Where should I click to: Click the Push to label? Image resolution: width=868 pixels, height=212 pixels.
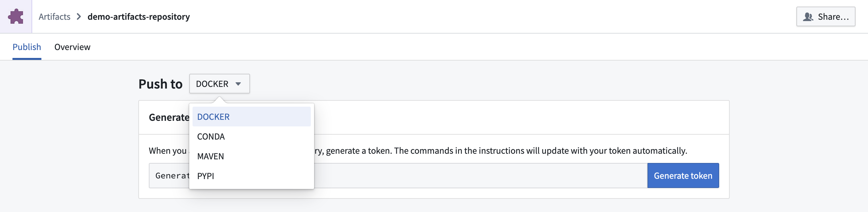click(x=160, y=83)
